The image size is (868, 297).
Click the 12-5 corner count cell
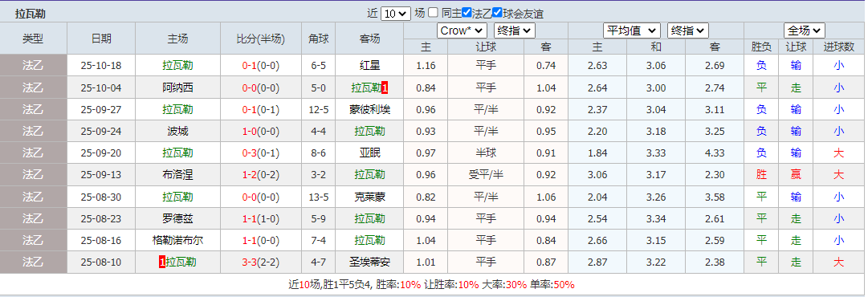click(318, 109)
